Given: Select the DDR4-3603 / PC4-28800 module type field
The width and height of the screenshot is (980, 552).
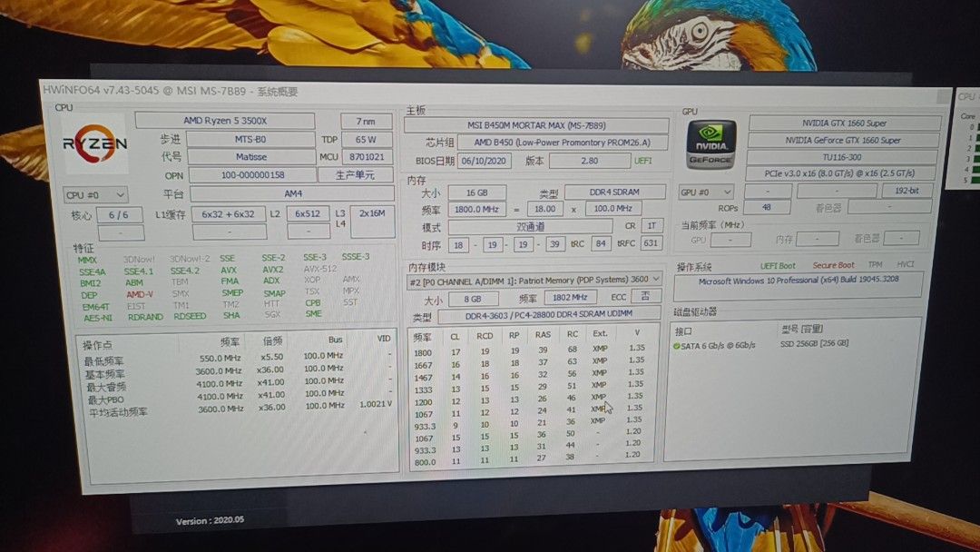Looking at the screenshot, I should 549,314.
